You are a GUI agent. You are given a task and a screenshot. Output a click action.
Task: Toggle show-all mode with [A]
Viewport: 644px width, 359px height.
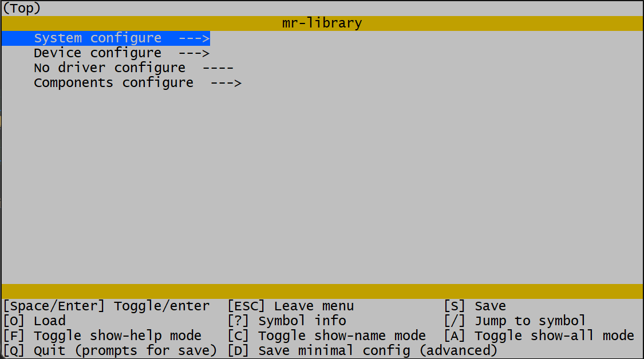click(539, 336)
